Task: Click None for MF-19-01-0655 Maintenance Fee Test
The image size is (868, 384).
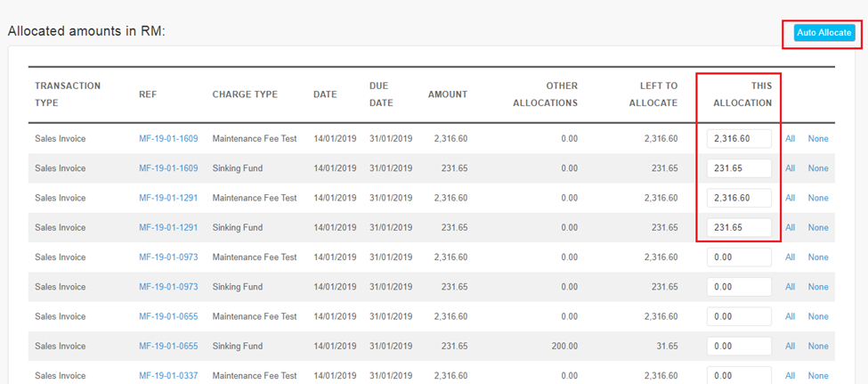Action: (x=817, y=316)
